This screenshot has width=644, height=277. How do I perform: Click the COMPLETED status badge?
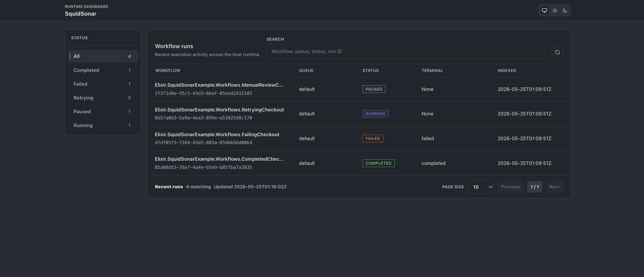pyautogui.click(x=378, y=163)
